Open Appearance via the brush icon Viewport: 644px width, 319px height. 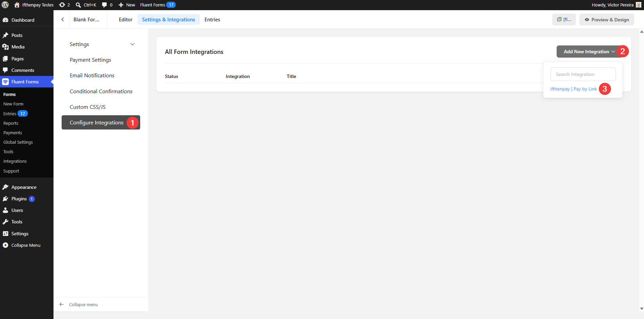pos(5,187)
